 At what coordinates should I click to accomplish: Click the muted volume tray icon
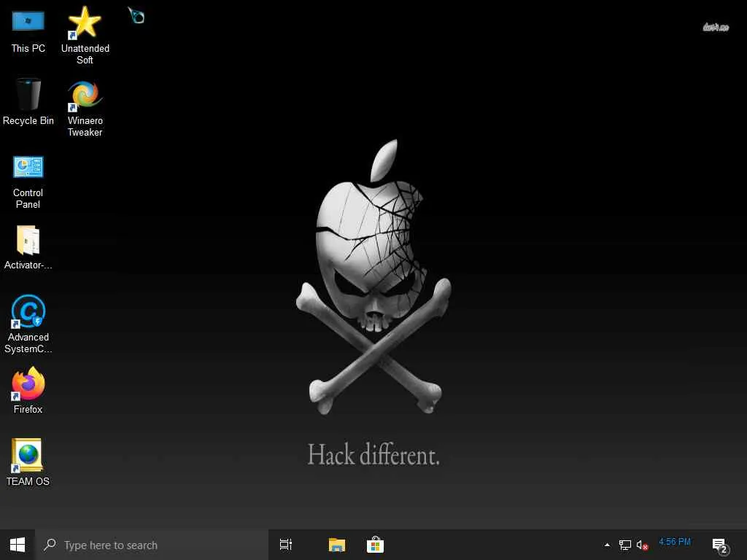tap(642, 545)
